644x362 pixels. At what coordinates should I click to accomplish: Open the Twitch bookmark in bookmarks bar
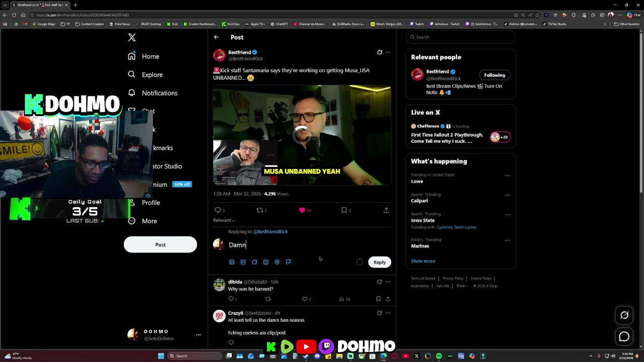[x=417, y=24]
